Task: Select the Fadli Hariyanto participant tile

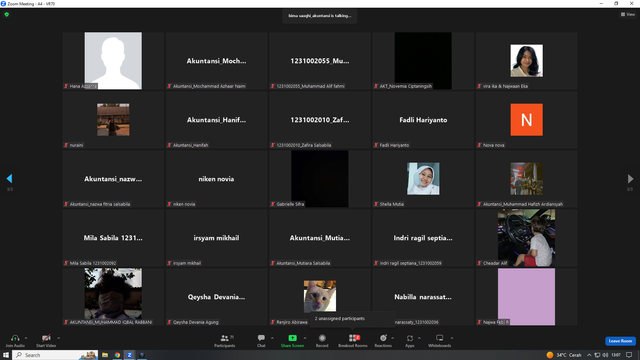Action: pyautogui.click(x=423, y=120)
